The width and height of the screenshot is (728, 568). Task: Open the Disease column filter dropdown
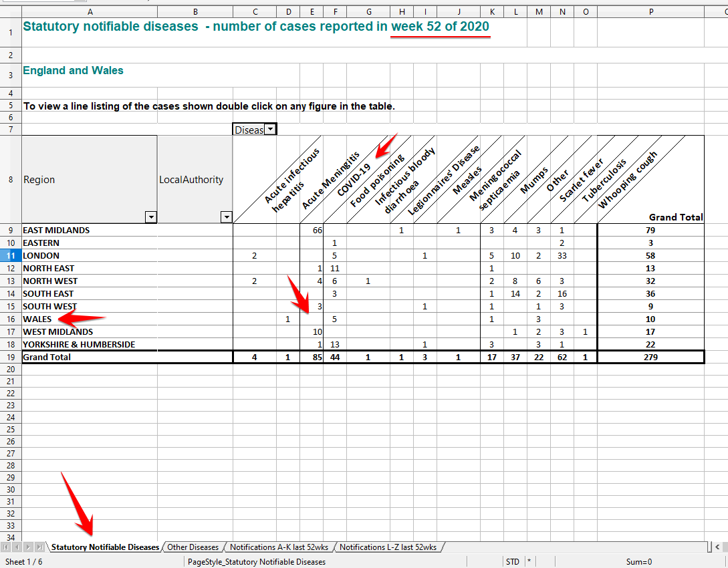coord(270,130)
